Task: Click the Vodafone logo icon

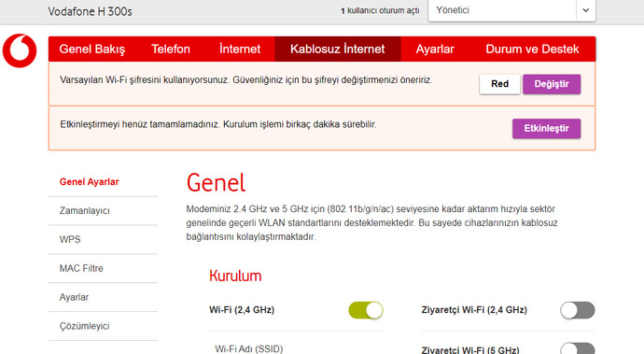Action: pyautogui.click(x=20, y=50)
